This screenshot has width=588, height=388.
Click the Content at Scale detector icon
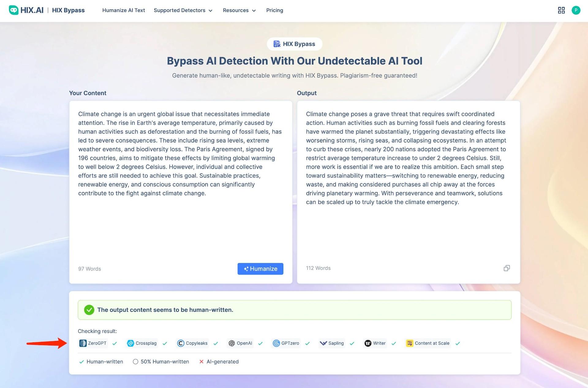click(x=409, y=343)
